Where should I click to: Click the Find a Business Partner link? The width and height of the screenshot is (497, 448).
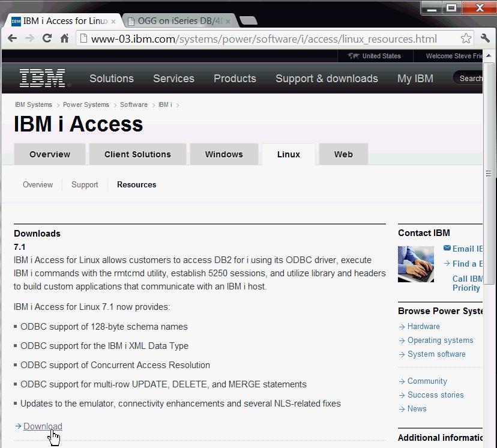pyautogui.click(x=468, y=264)
